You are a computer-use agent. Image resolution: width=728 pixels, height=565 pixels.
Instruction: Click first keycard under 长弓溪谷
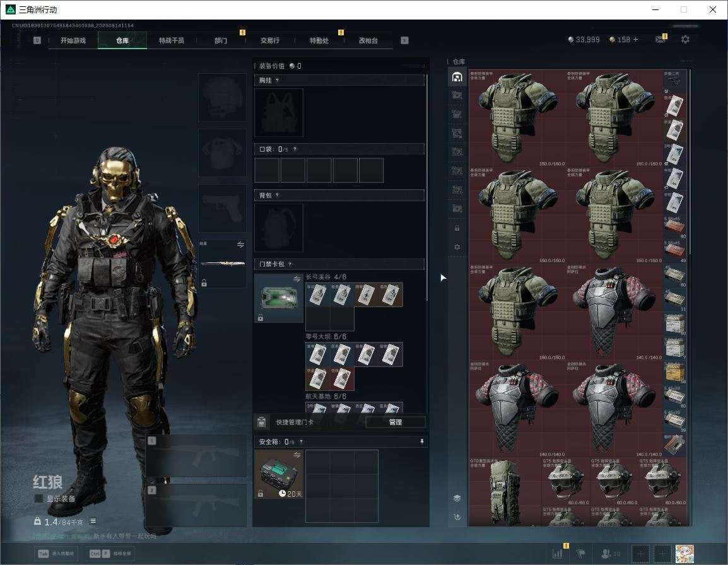click(317, 295)
